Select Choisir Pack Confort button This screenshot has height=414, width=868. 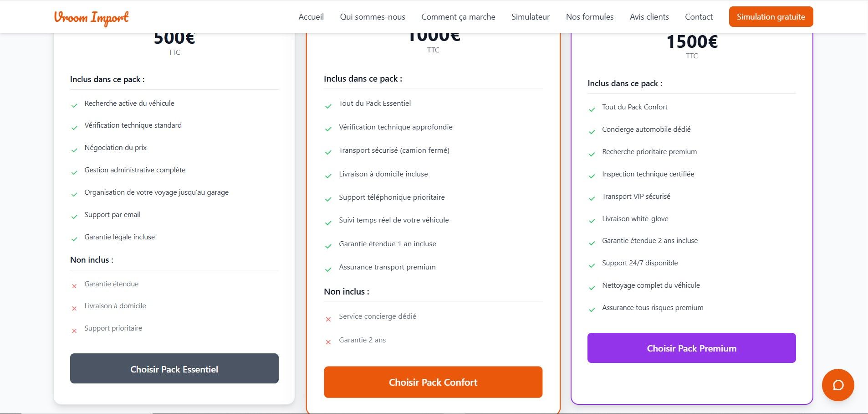coord(433,382)
